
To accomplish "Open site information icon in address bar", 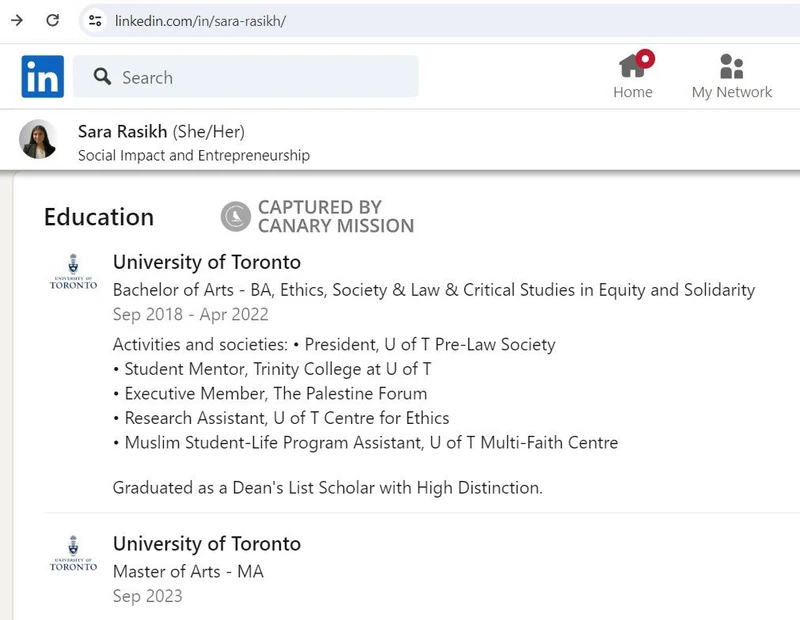I will pyautogui.click(x=95, y=20).
